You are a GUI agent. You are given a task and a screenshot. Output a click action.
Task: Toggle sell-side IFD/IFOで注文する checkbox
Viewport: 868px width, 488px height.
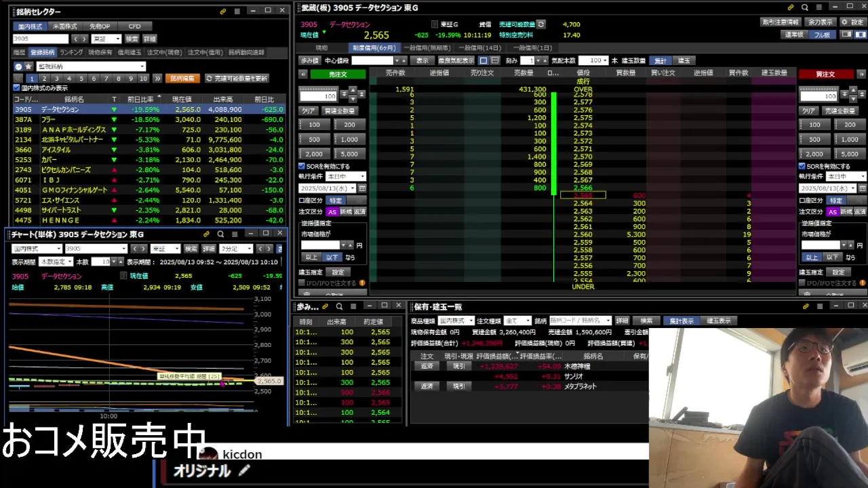[x=302, y=283]
